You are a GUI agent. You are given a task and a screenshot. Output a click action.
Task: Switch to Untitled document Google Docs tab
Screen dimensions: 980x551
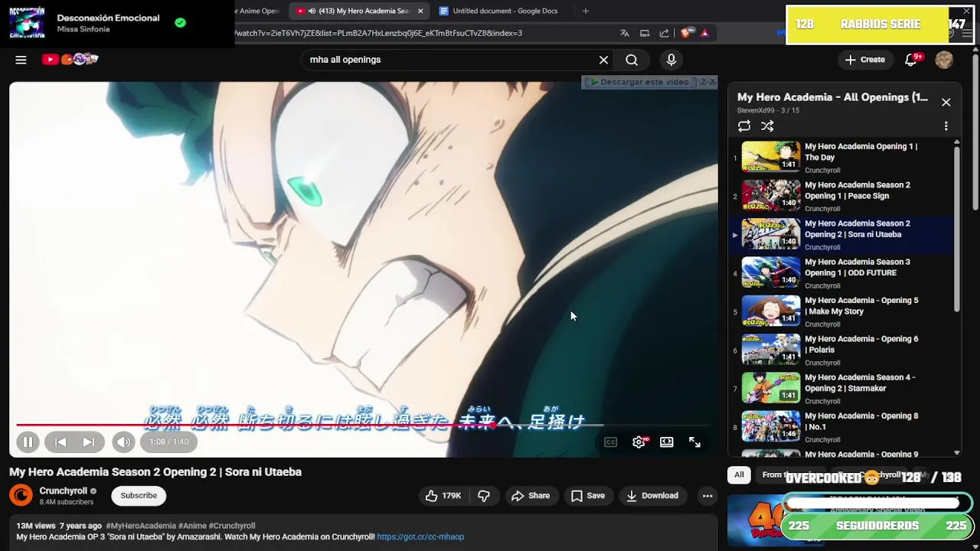coord(498,11)
